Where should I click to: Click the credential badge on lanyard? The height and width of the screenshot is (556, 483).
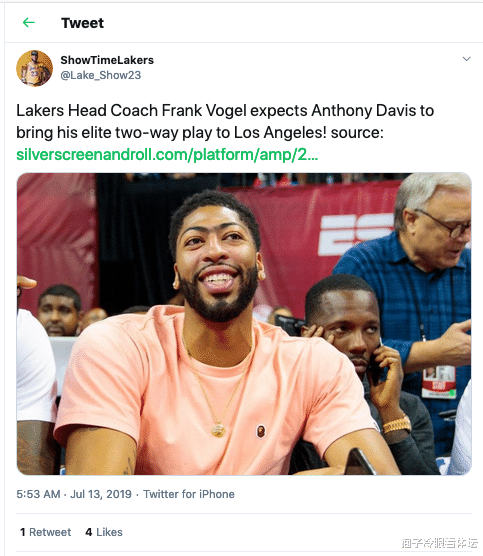point(439,382)
